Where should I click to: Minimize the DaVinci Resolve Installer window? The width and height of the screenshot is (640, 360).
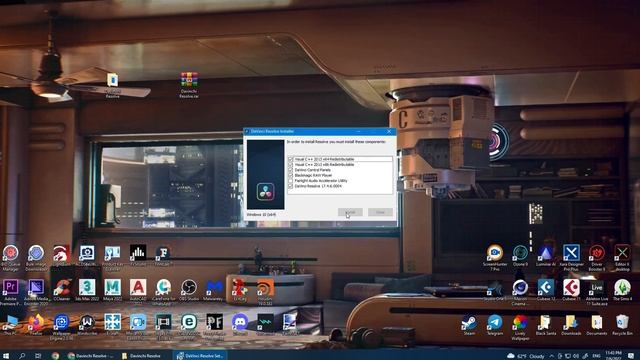[358, 131]
